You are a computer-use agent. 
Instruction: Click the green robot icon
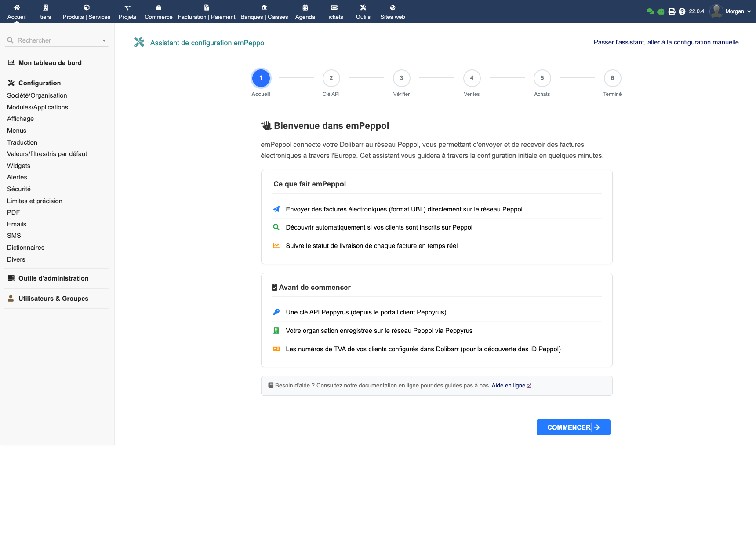(661, 11)
